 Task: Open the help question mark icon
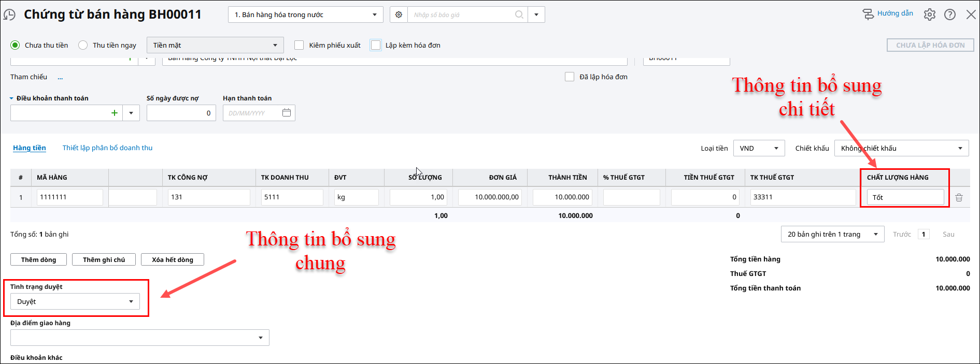pyautogui.click(x=950, y=14)
